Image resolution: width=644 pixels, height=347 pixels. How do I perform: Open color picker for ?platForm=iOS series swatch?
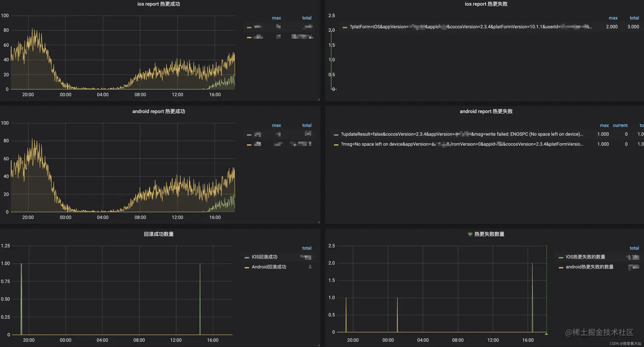(x=345, y=27)
